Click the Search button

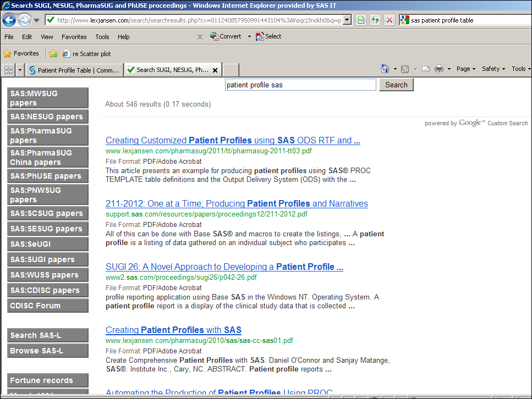pyautogui.click(x=396, y=85)
